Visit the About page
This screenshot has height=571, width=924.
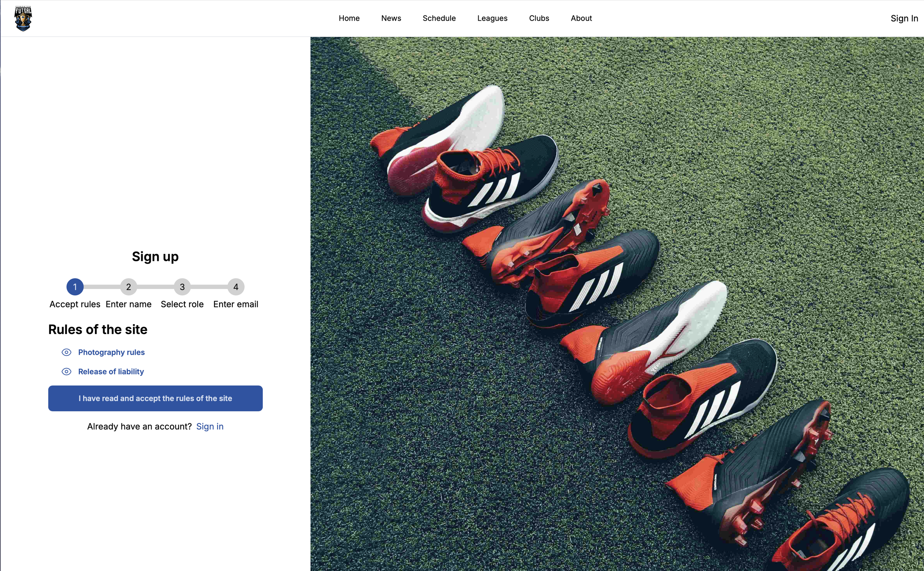point(581,18)
